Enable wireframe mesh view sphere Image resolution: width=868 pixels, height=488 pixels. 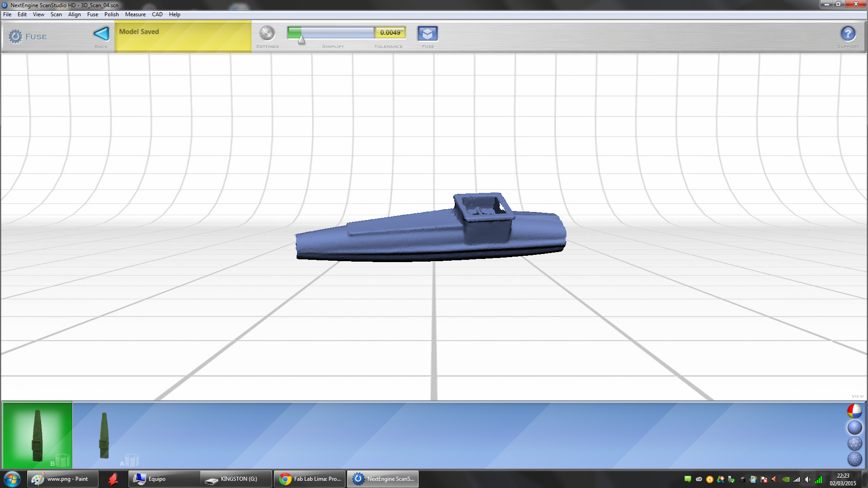pos(854,443)
